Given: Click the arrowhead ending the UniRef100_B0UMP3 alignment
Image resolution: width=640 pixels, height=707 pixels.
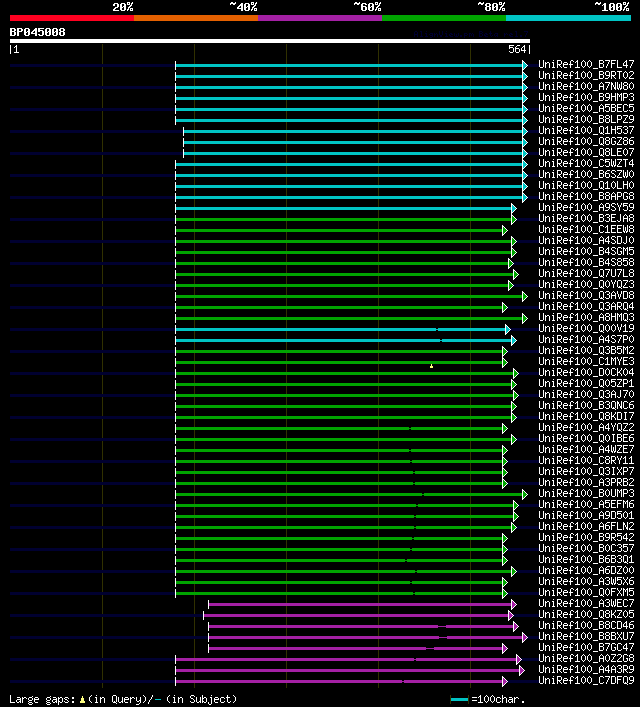Looking at the screenshot, I should [525, 495].
